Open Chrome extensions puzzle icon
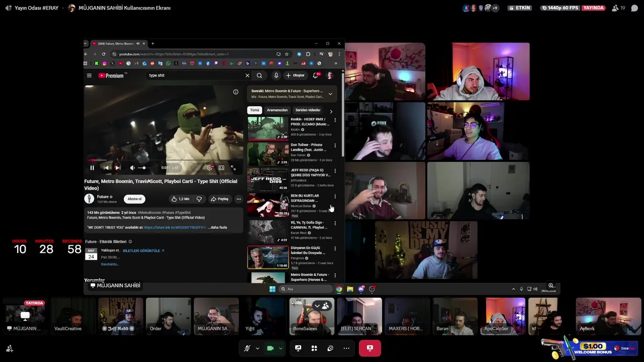644x362 pixels. pyautogui.click(x=308, y=54)
